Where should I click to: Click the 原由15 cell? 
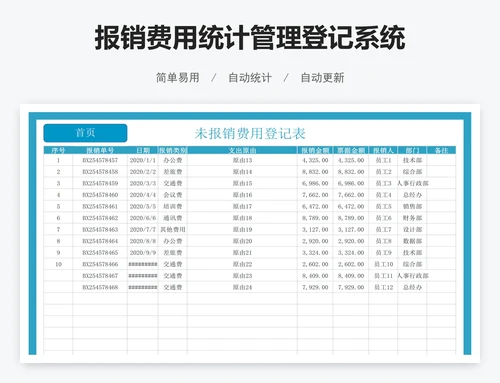coord(242,183)
